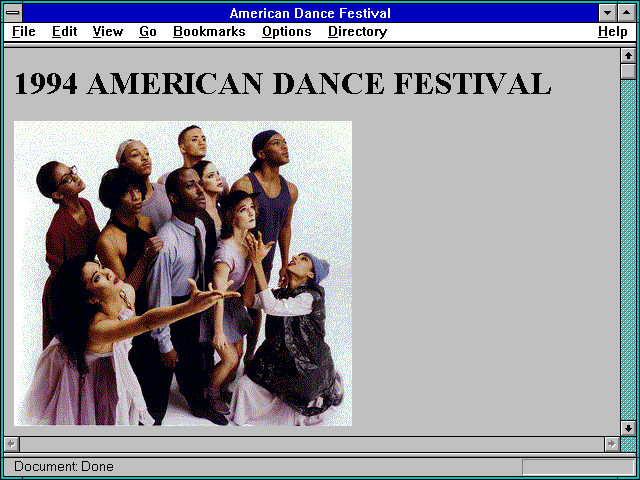Open the window control menu box
Image resolution: width=640 pixels, height=480 pixels.
(13, 13)
